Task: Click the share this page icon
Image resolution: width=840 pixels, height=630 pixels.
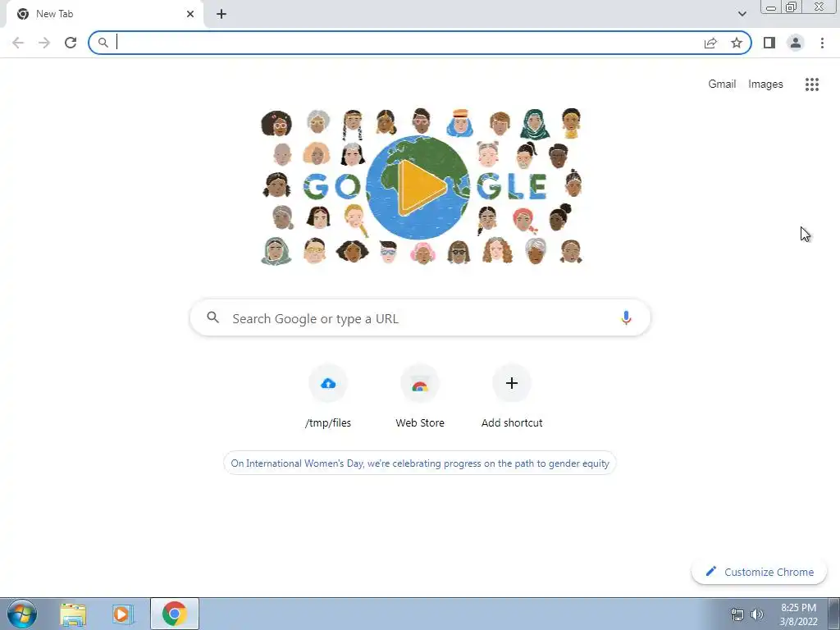Action: click(710, 43)
